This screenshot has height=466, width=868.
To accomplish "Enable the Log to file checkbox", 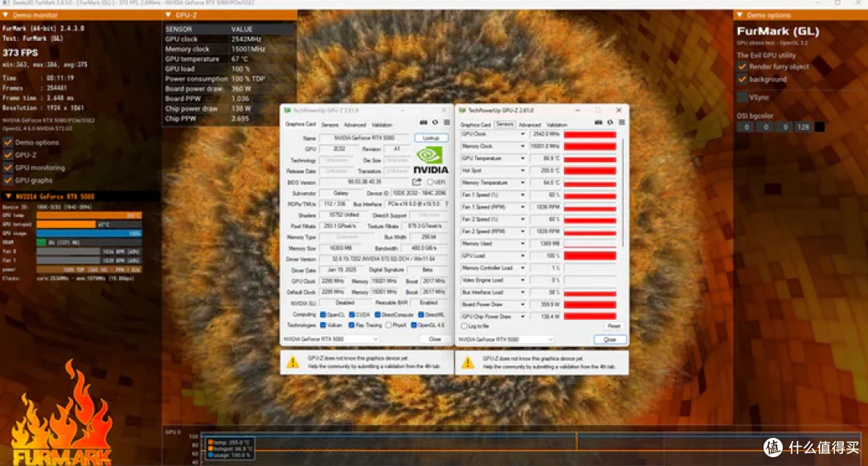I will pyautogui.click(x=464, y=326).
